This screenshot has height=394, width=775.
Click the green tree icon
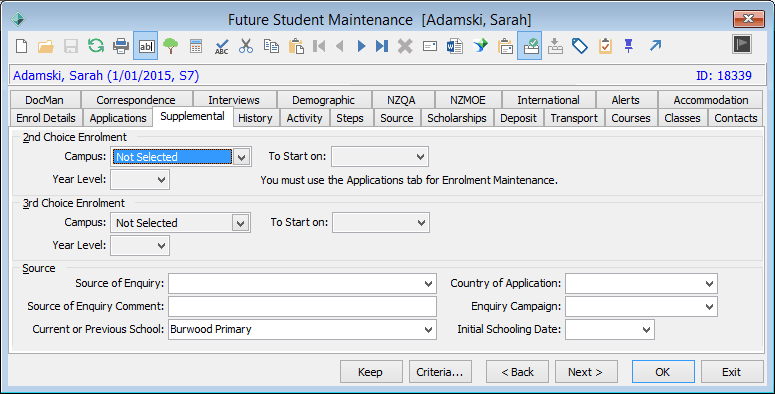tap(171, 46)
